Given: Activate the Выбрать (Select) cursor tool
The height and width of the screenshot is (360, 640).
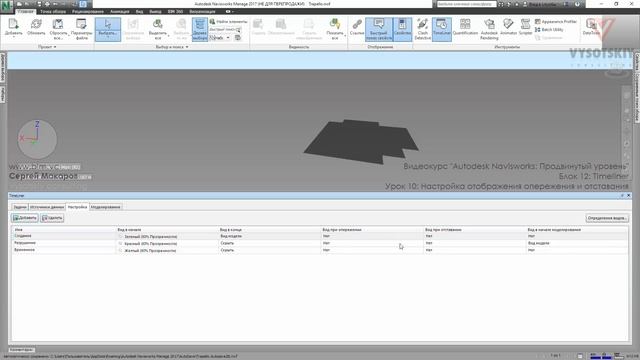Looking at the screenshot, I should pos(108,29).
